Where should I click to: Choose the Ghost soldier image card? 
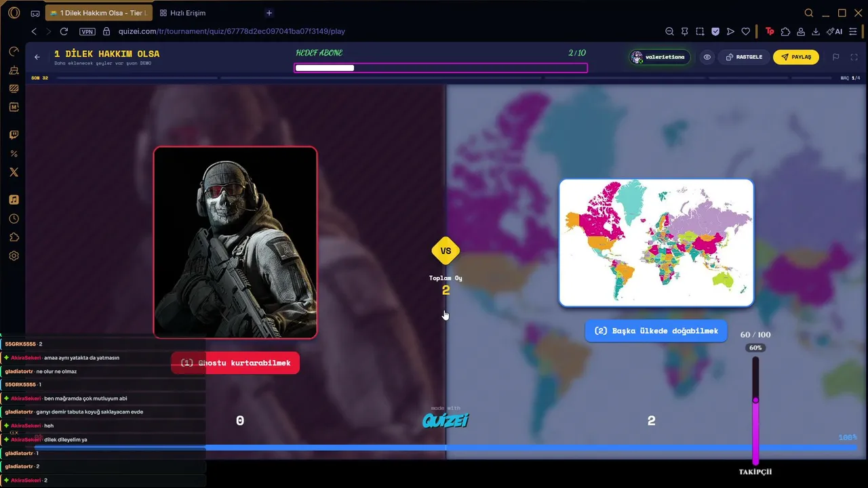pyautogui.click(x=235, y=242)
